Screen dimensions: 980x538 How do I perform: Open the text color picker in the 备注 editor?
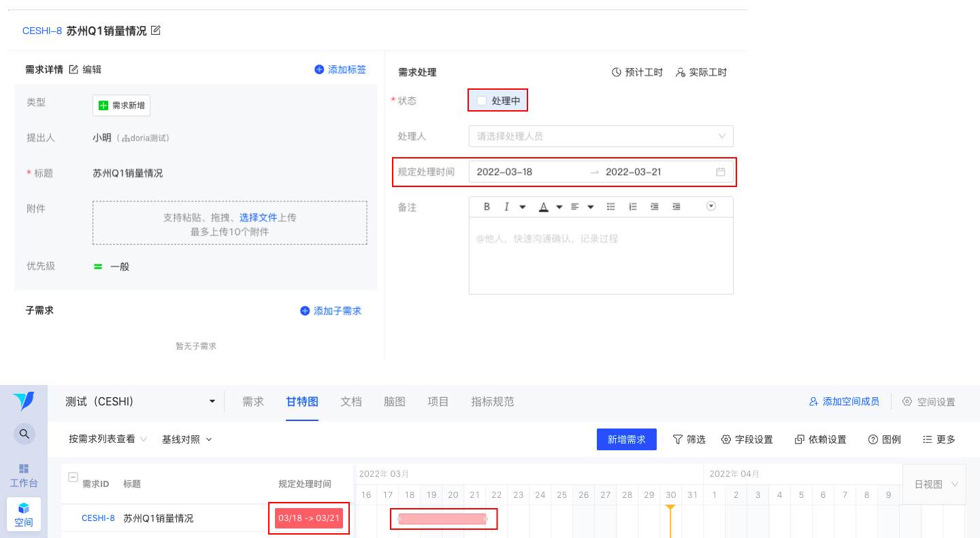coord(544,207)
